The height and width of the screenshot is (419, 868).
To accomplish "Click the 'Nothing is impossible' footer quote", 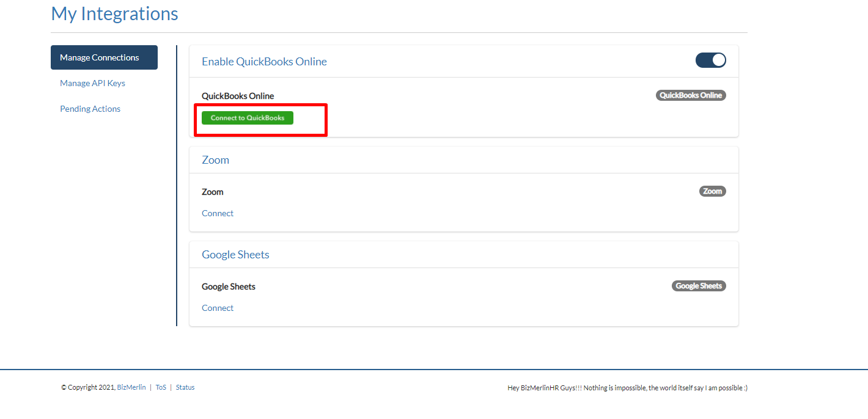I will click(627, 388).
